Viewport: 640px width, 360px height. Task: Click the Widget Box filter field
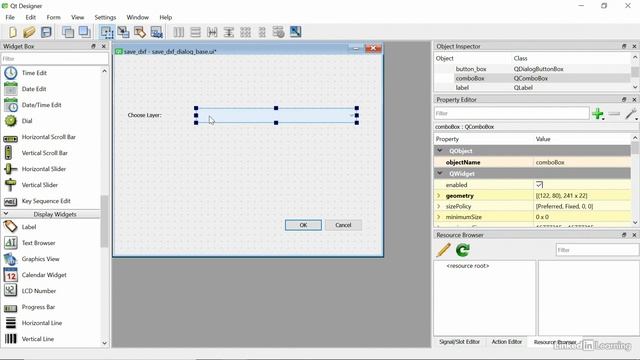pyautogui.click(x=55, y=59)
